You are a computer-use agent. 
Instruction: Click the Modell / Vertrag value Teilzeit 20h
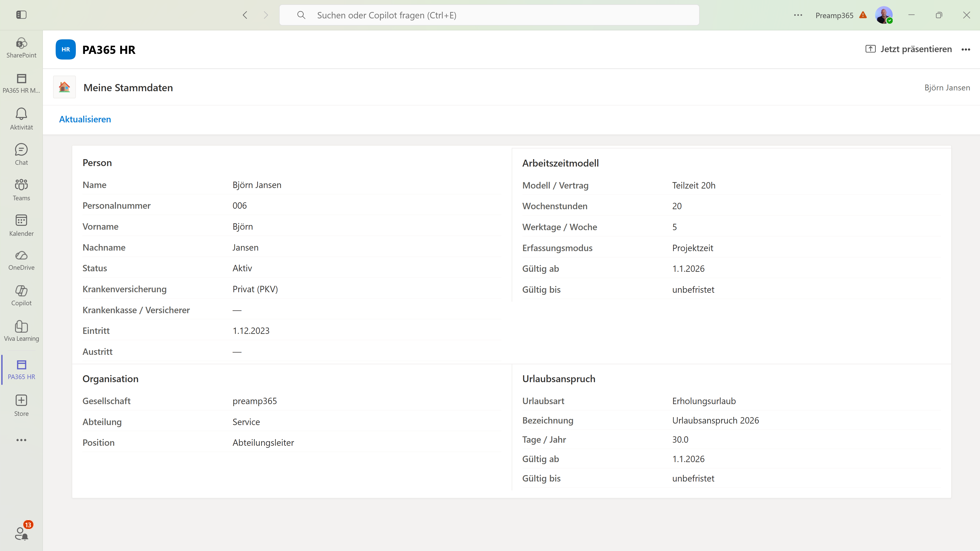694,185
